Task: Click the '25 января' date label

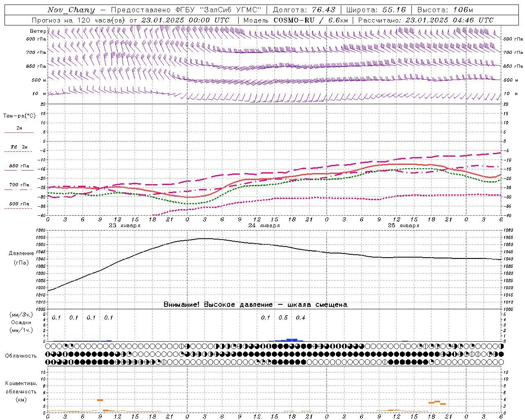Action: click(404, 226)
